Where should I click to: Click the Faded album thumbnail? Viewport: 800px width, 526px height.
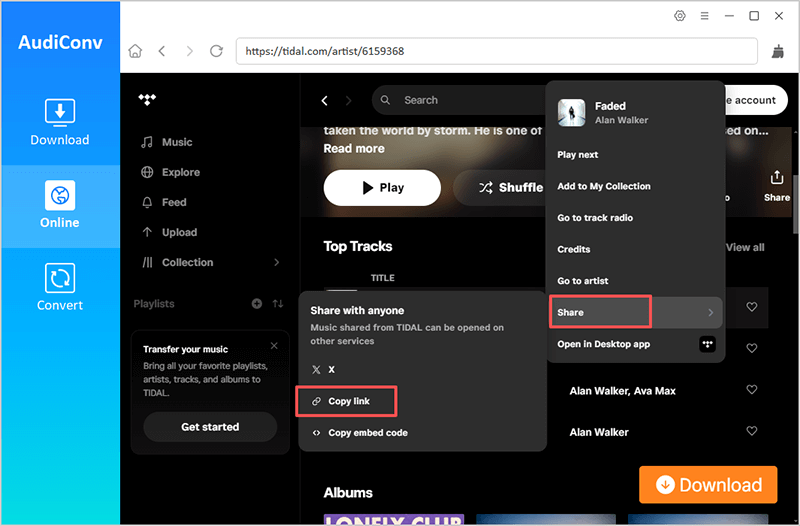(x=571, y=113)
